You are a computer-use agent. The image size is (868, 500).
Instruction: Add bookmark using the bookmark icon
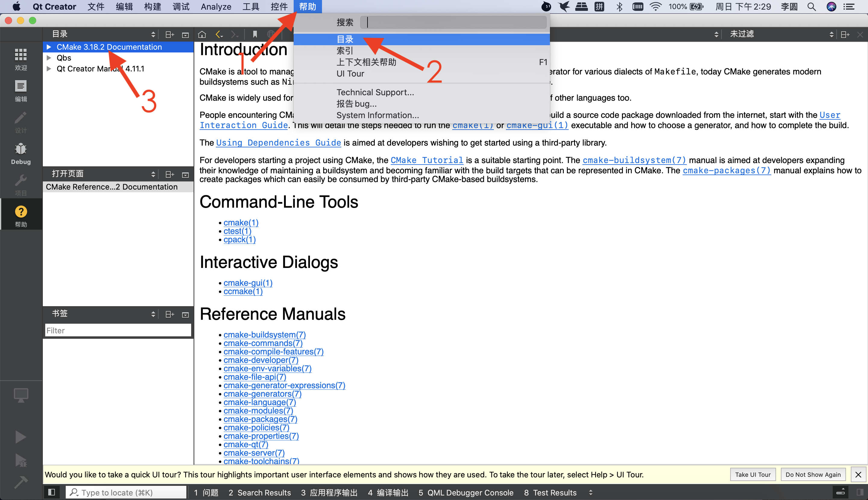(x=255, y=34)
